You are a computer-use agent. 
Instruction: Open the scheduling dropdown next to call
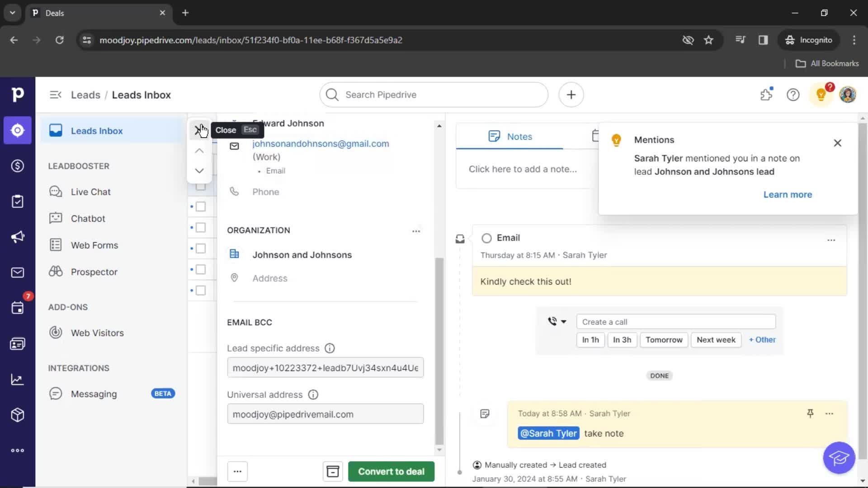(563, 322)
